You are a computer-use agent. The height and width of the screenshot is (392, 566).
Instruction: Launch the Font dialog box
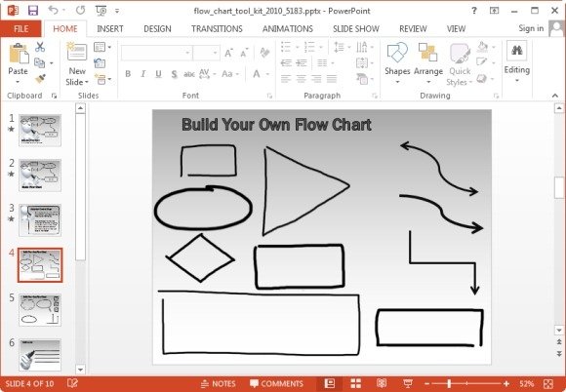pos(269,96)
